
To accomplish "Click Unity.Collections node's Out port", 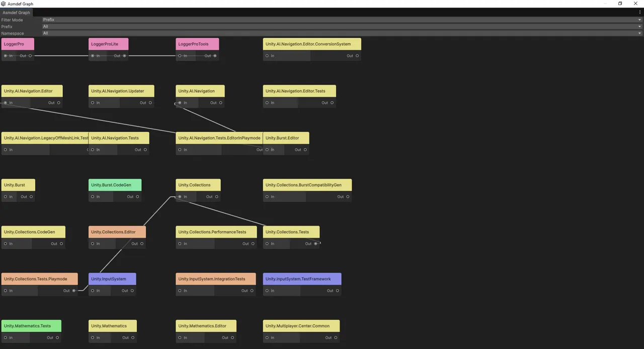I will (217, 197).
